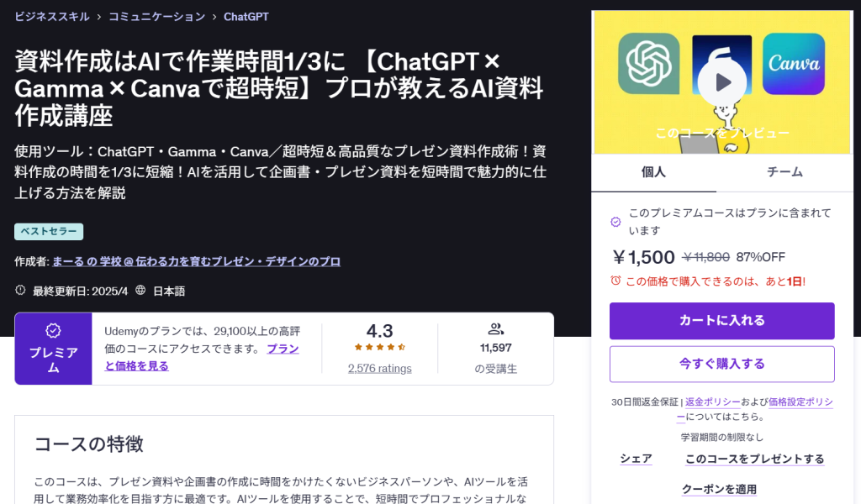Click the このコースをプレゼントする link
The image size is (861, 504).
tap(754, 459)
